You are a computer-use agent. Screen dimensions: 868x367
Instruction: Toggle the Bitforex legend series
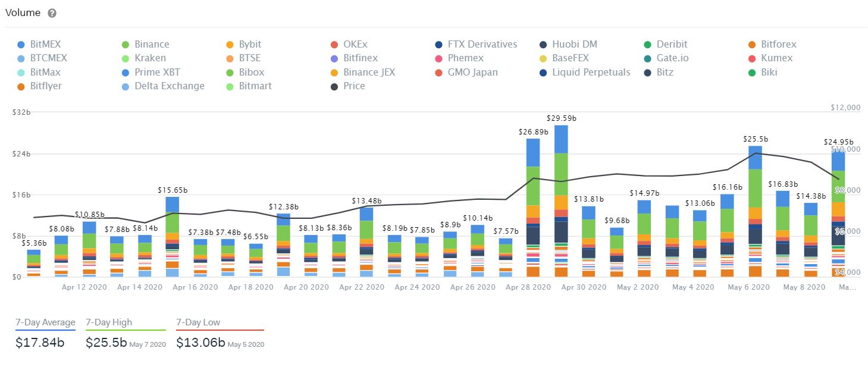click(772, 45)
